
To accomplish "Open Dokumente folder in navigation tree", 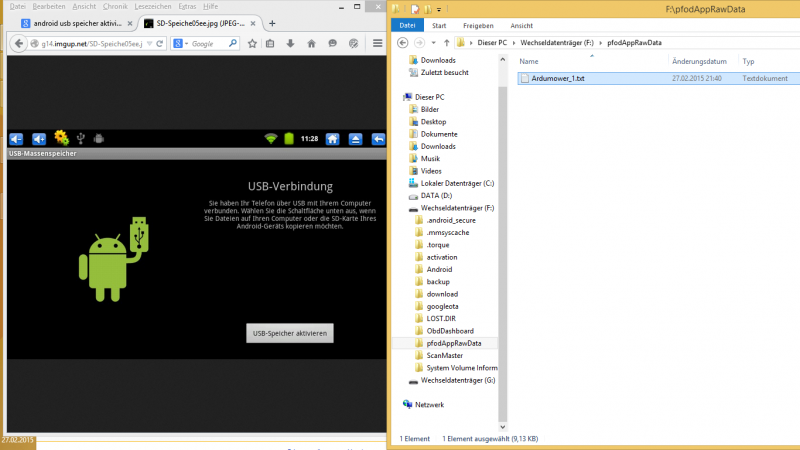I will (439, 134).
